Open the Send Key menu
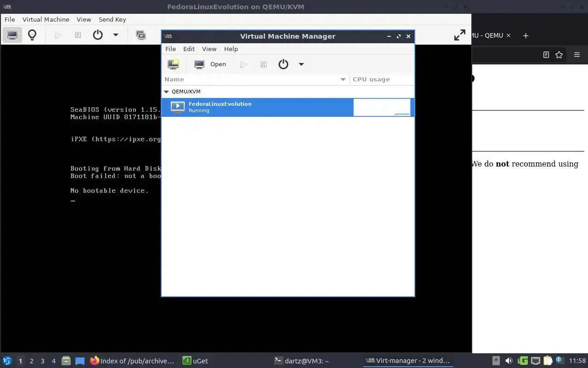This screenshot has width=588, height=368. pos(112,19)
